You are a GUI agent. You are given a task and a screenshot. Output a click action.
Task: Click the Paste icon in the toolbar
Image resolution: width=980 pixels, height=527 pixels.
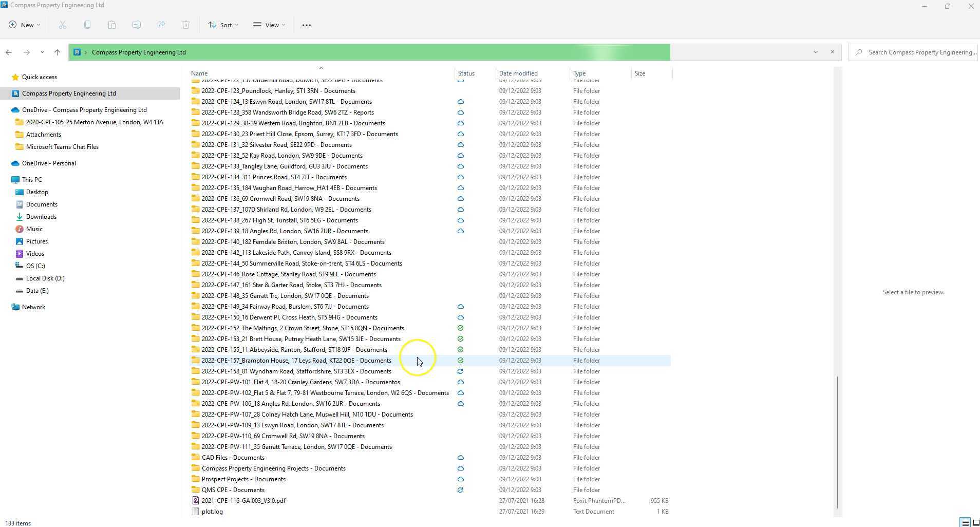(112, 25)
